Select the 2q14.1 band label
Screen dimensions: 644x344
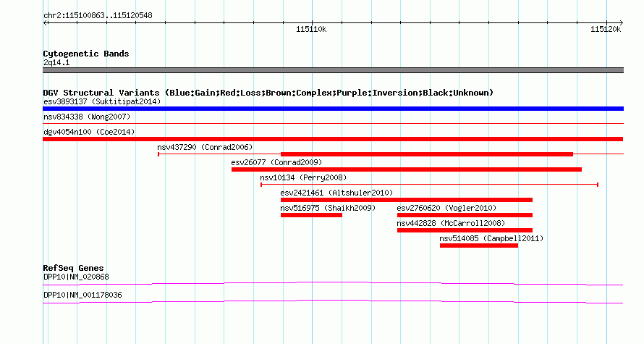(x=56, y=62)
